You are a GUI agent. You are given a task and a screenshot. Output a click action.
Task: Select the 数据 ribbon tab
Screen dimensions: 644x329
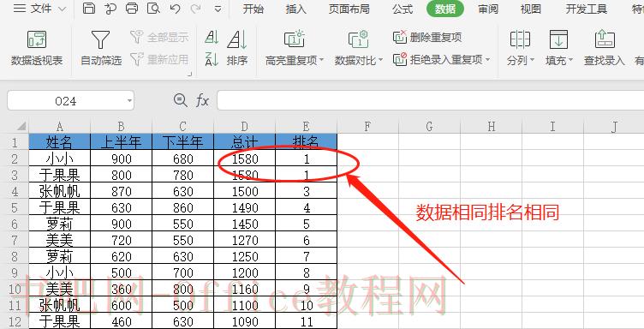click(x=445, y=9)
